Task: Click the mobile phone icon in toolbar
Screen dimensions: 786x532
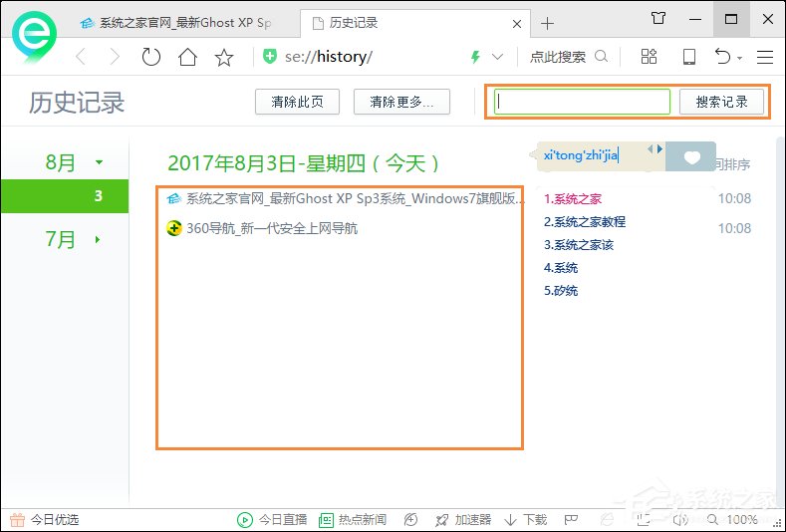Action: click(x=689, y=56)
